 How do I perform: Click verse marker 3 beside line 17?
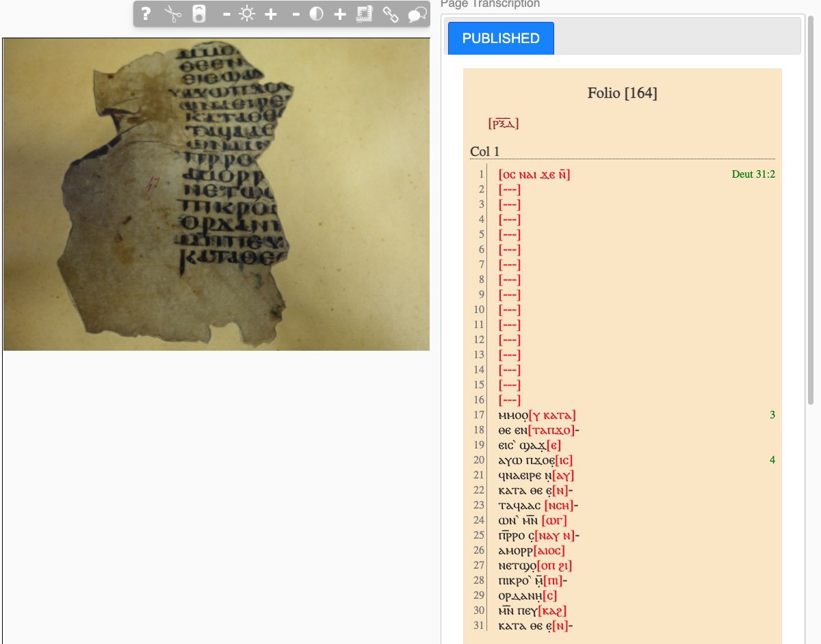[x=772, y=415]
